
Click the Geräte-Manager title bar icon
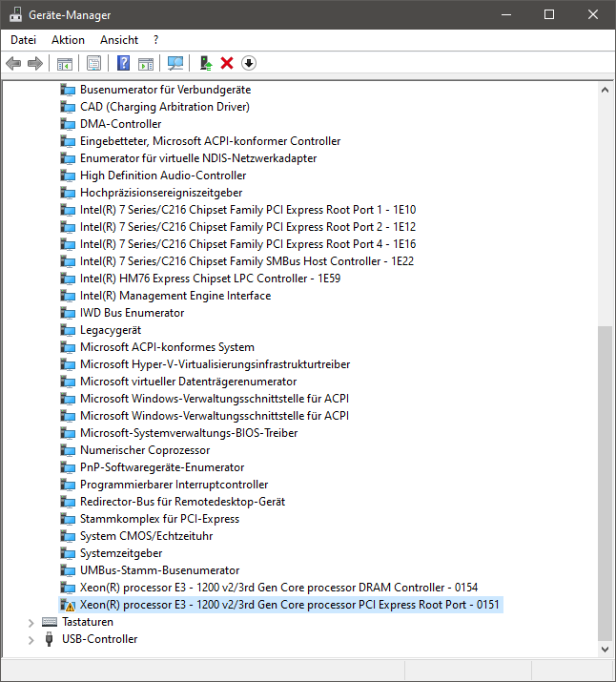(15, 14)
